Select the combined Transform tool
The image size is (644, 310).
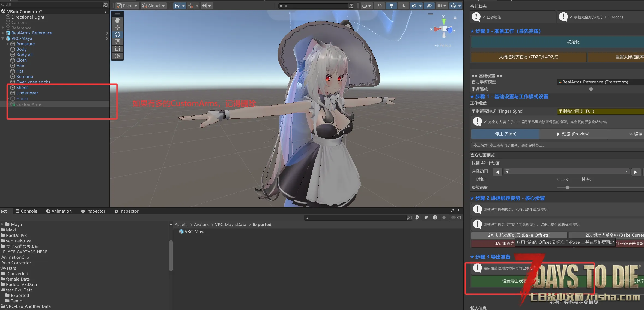pyautogui.click(x=117, y=56)
